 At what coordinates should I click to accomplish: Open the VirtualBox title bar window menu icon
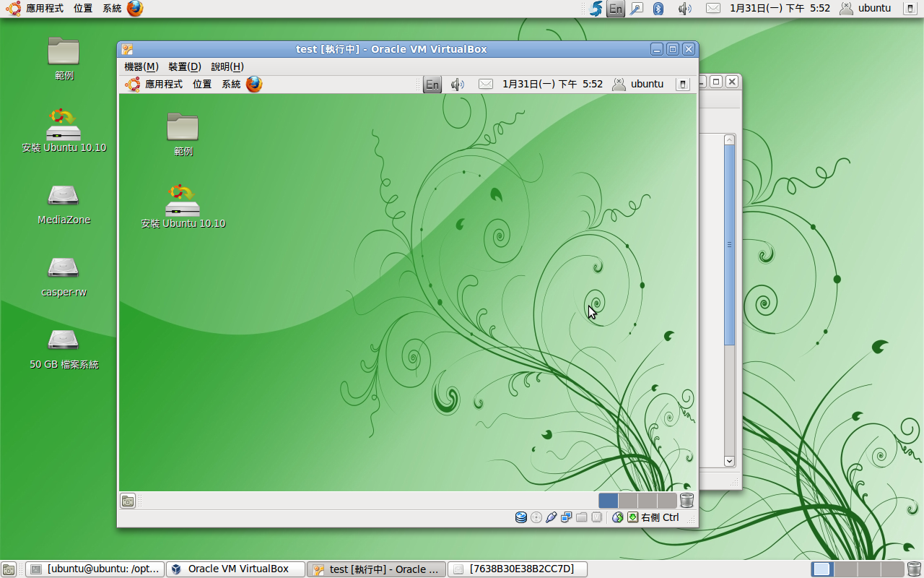click(x=127, y=49)
